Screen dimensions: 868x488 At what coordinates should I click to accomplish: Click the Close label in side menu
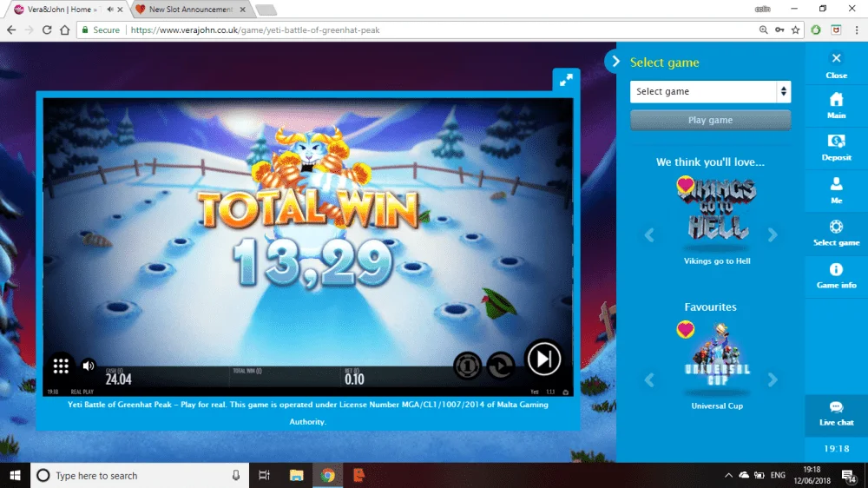(837, 76)
